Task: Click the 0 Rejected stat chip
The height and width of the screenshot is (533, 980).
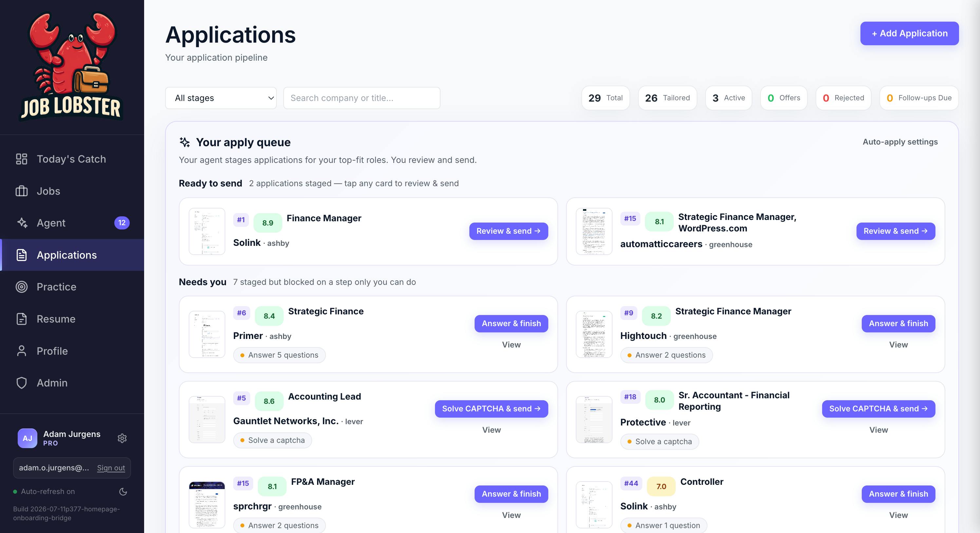Action: [x=843, y=98]
